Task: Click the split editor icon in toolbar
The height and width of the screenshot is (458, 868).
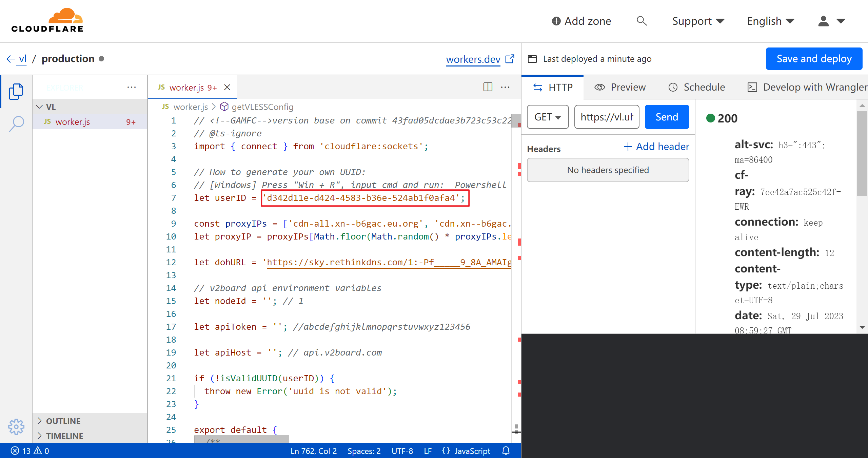Action: (x=487, y=87)
